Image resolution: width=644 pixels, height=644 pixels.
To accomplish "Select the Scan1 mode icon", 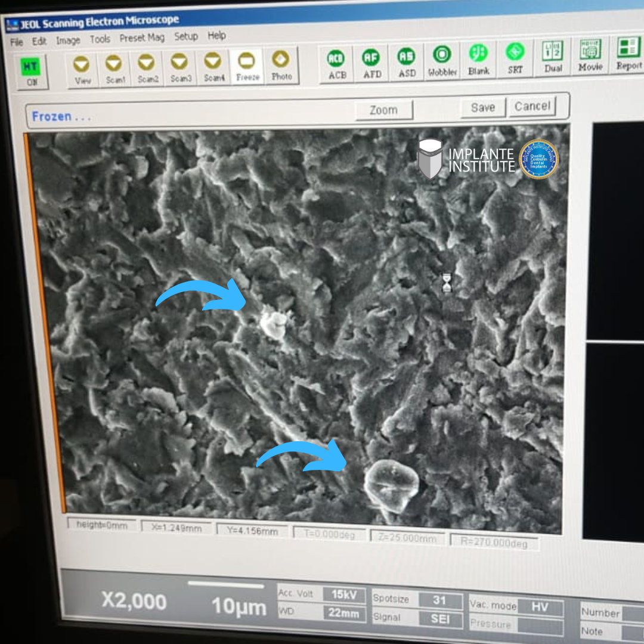I will click(114, 67).
